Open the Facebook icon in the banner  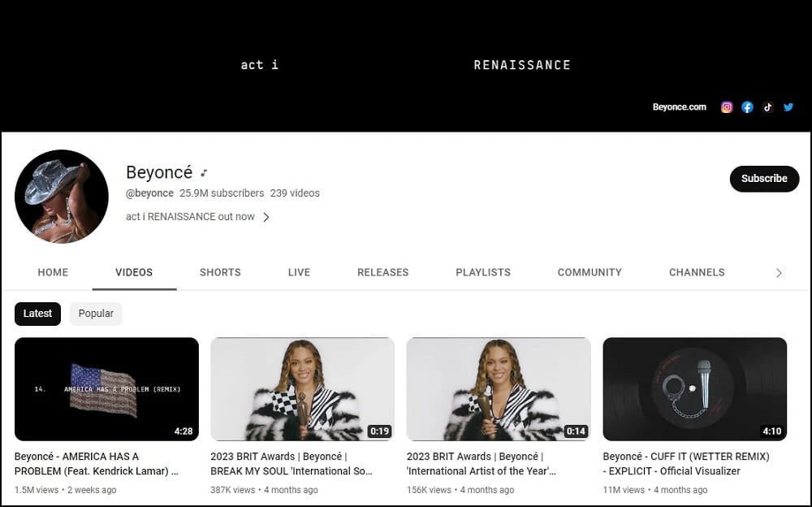click(747, 107)
